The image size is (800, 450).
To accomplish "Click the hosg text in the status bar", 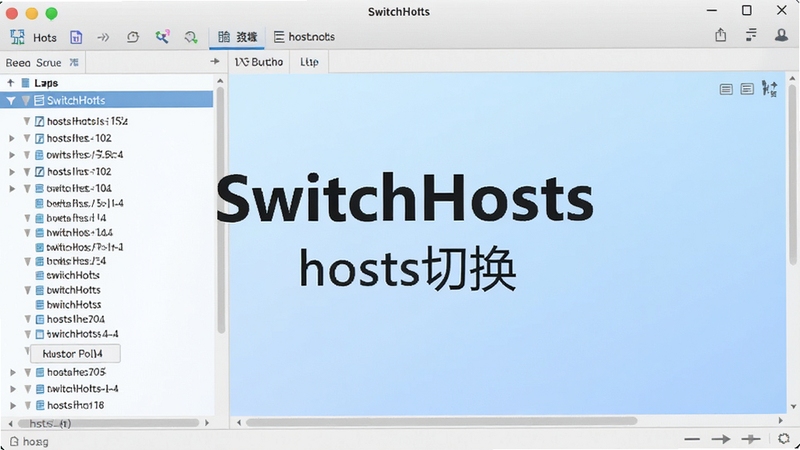I will (x=36, y=442).
